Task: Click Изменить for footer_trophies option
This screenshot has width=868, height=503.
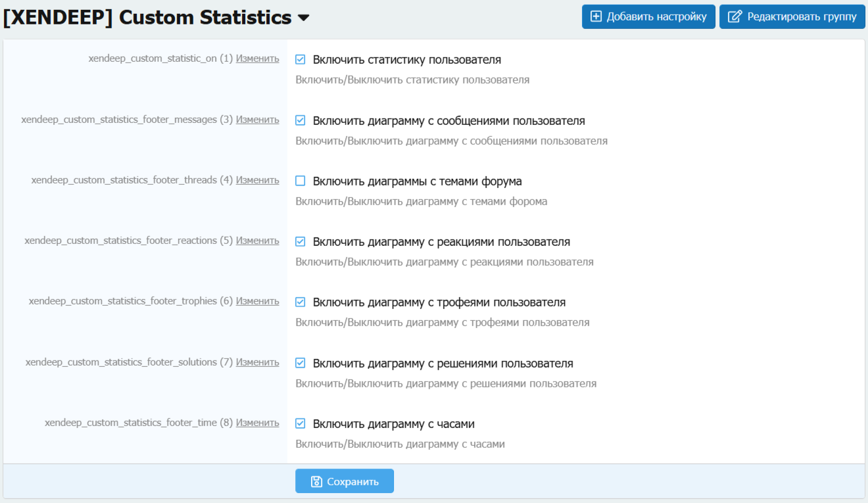Action: 257,301
